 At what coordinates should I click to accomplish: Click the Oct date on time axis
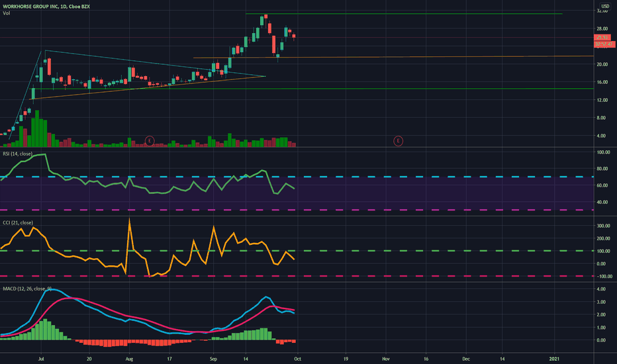297,359
